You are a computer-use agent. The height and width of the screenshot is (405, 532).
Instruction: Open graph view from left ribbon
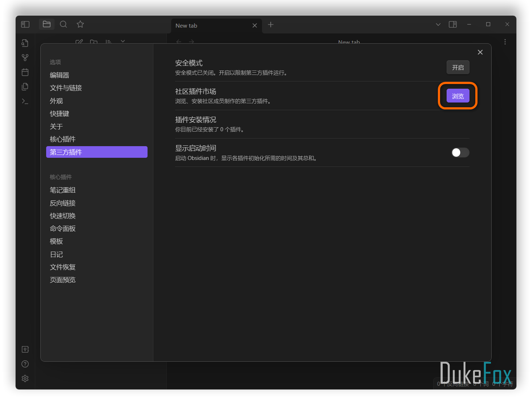25,58
